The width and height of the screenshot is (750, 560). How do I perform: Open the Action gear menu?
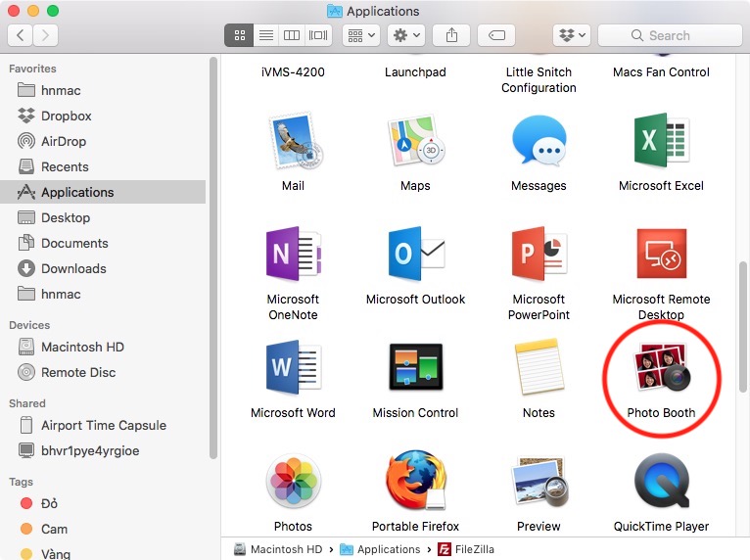[x=406, y=35]
